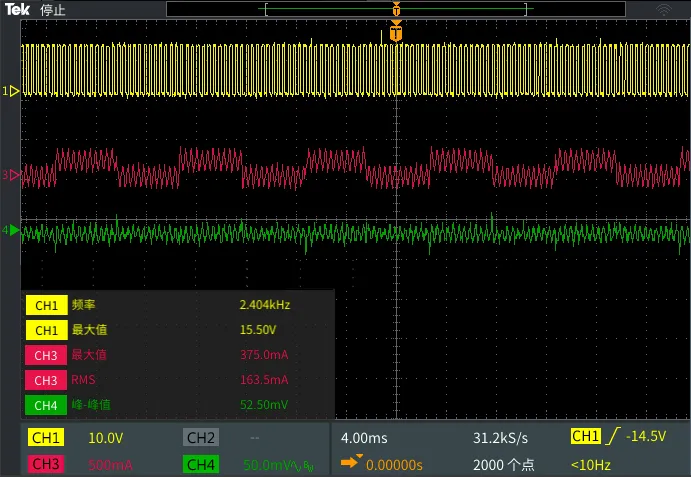Select the CH4 ground reference marker
The height and width of the screenshot is (477, 691).
coord(11,230)
